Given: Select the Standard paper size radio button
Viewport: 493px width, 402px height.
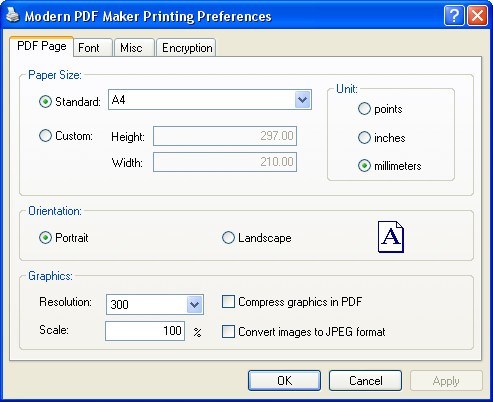Looking at the screenshot, I should (45, 102).
